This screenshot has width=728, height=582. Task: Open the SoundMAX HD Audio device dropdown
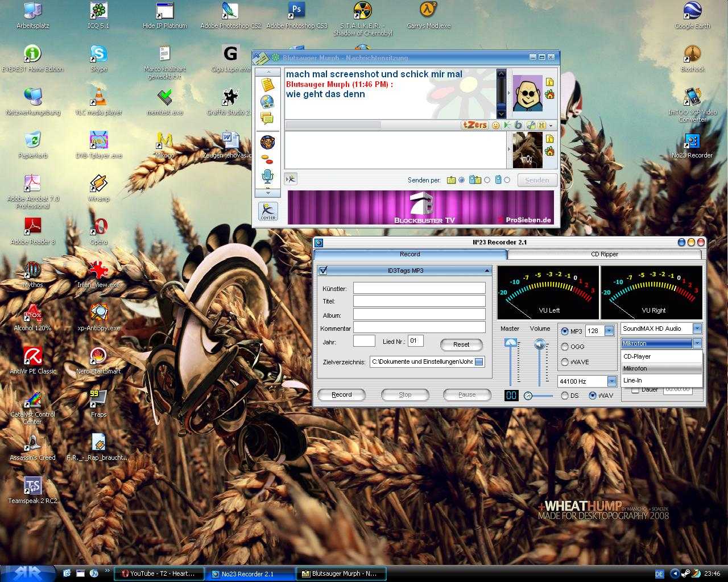697,329
